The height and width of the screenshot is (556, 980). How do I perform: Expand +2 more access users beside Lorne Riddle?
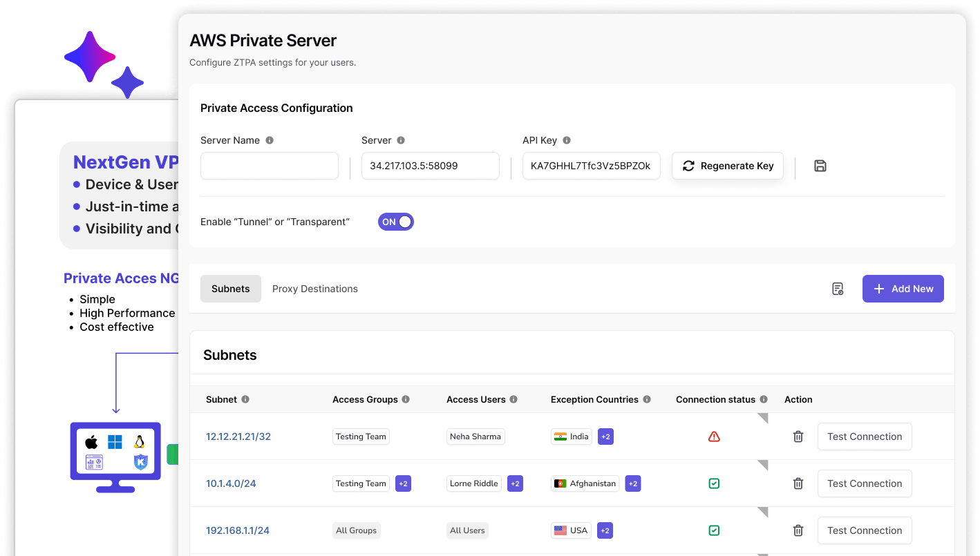(x=515, y=483)
